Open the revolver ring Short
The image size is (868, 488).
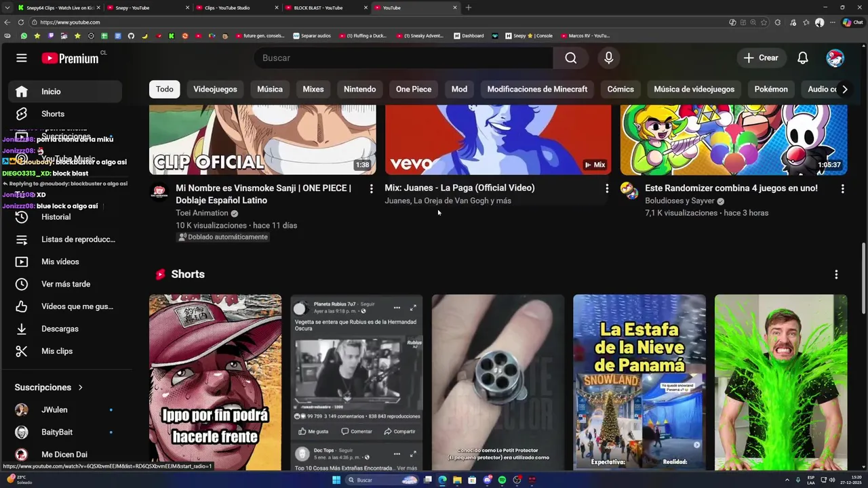click(498, 382)
